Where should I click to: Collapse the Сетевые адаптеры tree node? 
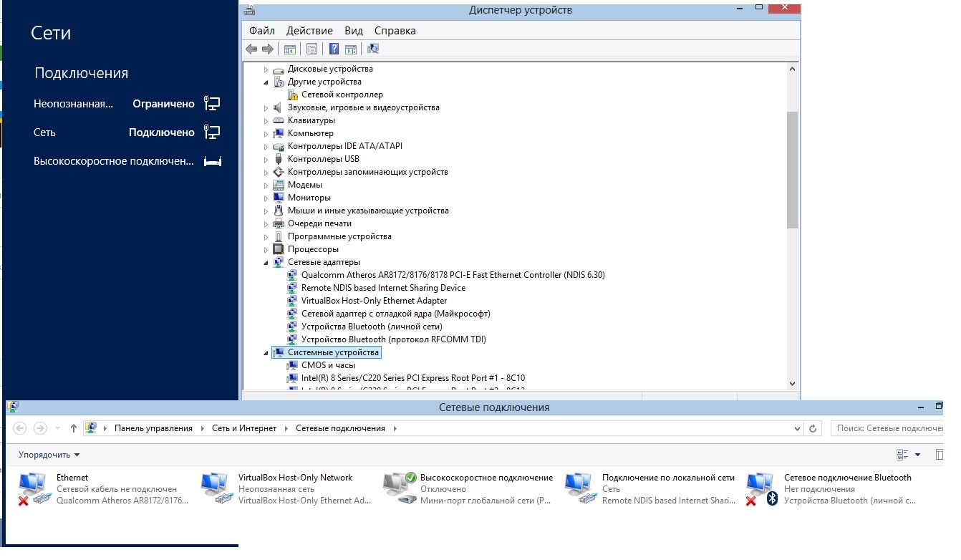pos(266,263)
